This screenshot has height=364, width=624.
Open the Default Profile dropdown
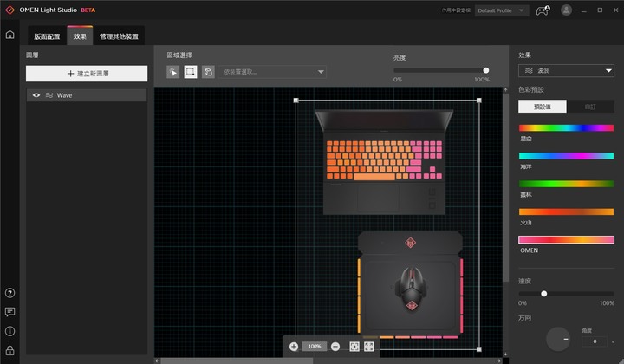502,10
